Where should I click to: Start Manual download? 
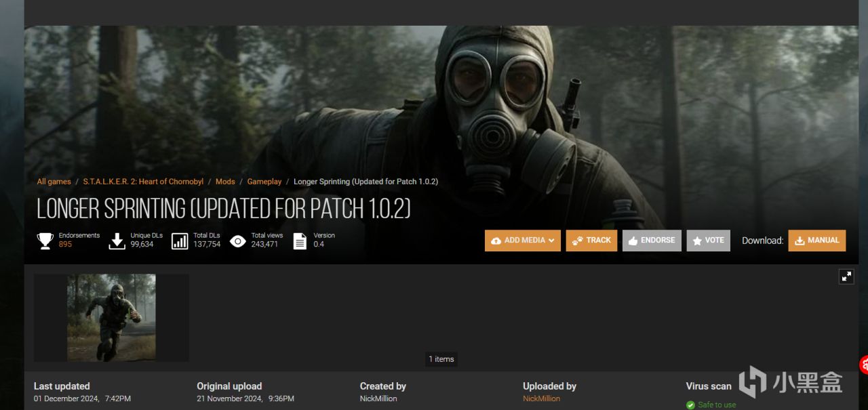point(816,241)
